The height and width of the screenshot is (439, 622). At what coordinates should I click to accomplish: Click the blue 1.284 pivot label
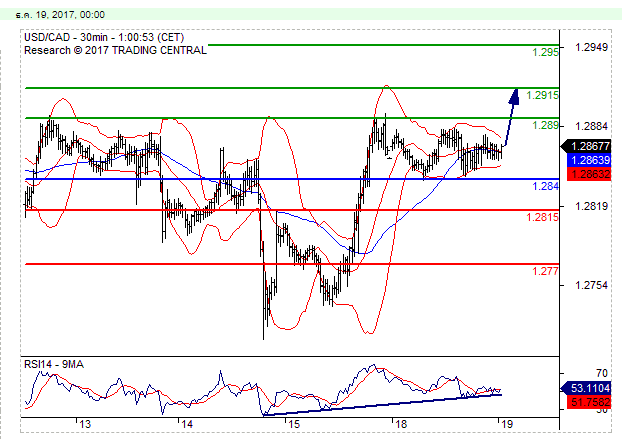(x=545, y=186)
